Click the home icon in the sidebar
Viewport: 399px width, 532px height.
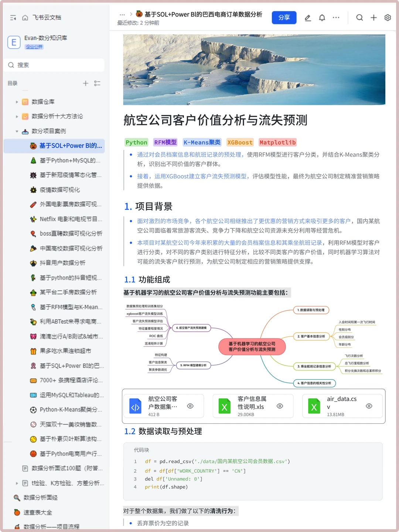click(24, 17)
